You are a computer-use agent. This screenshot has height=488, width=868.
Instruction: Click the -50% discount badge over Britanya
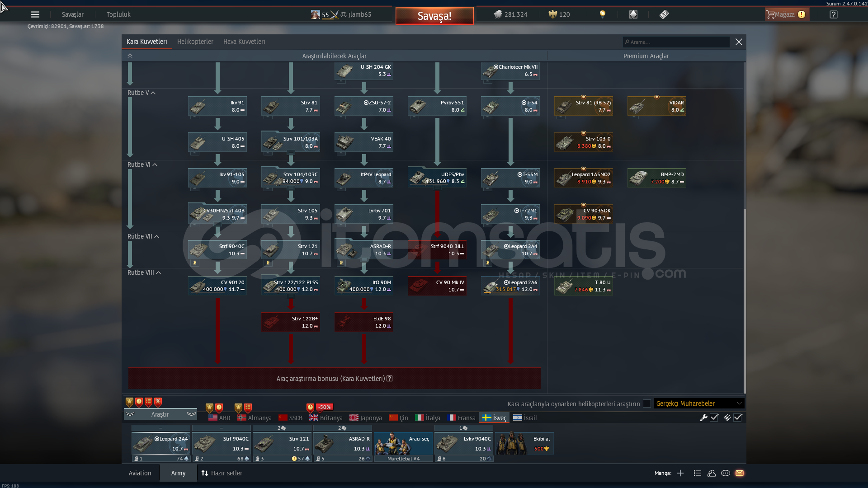pos(325,407)
